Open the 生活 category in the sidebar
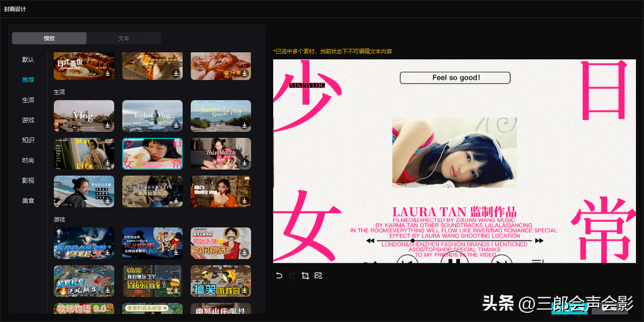 click(28, 100)
